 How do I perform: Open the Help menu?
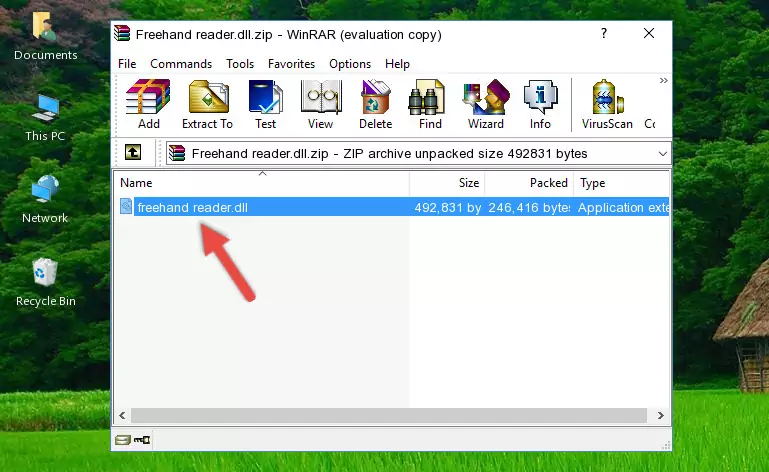pos(397,64)
